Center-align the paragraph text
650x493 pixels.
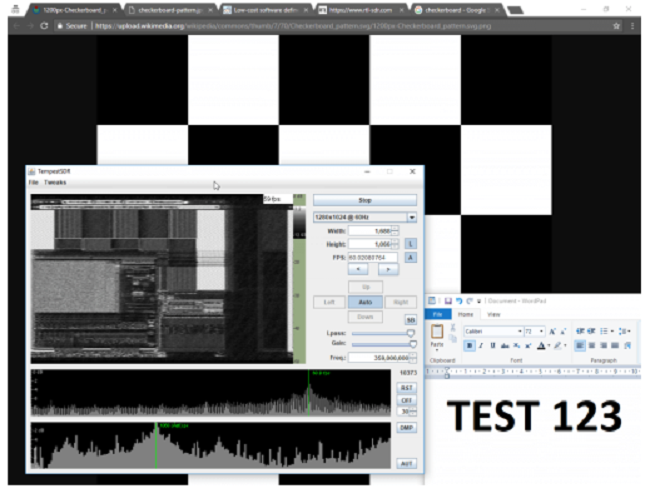tap(592, 345)
